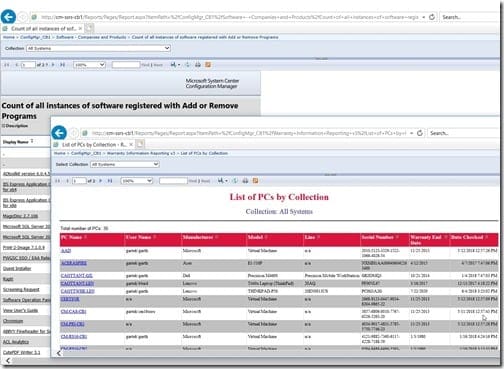This screenshot has height=369, width=504.
Task: Open Collection dropdown in rear window
Action: tap(98, 48)
